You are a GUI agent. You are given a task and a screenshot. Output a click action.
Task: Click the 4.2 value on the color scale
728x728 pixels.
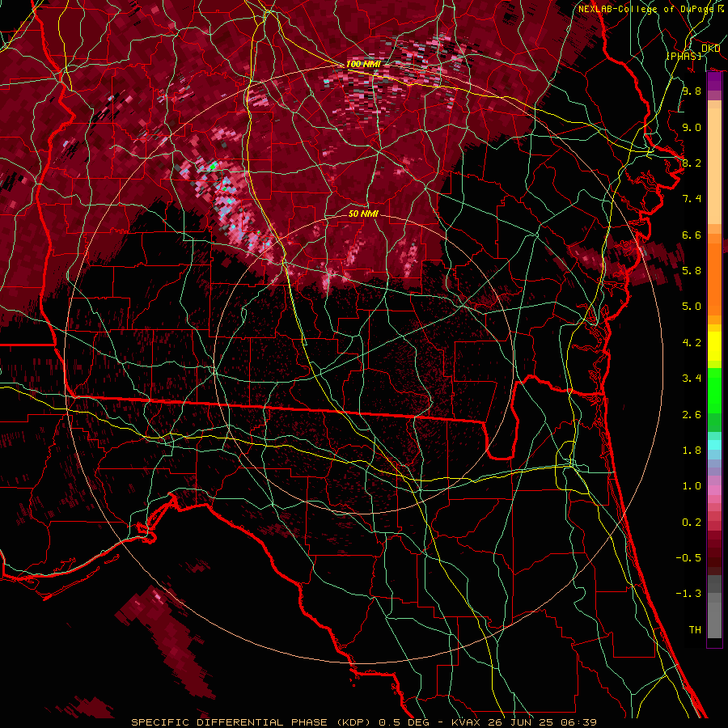[692, 343]
